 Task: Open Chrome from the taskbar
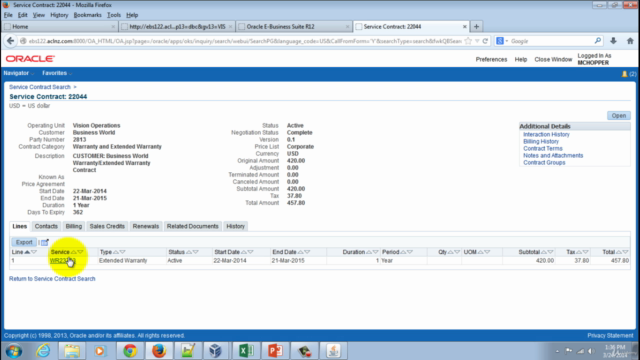click(x=130, y=351)
